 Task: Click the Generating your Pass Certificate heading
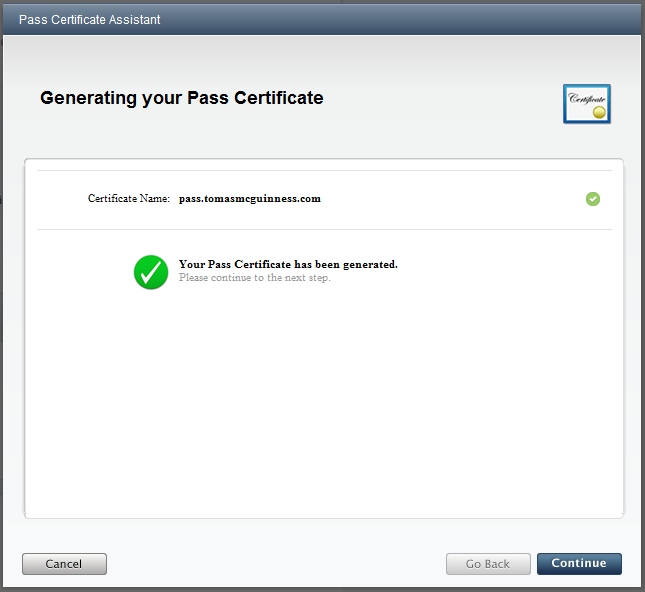tap(181, 98)
